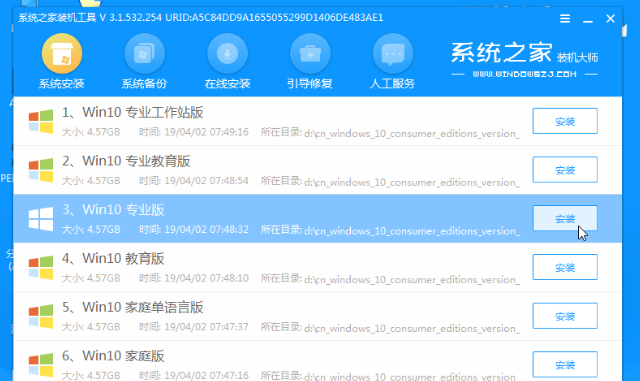Viewport: 640px width, 381px height.
Task: Click timestamp 19/04/02 07:48:32
Action: (x=207, y=229)
